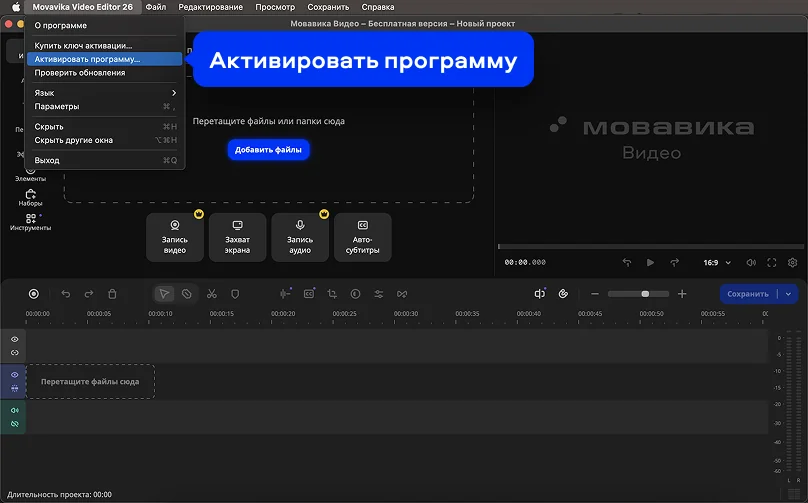The image size is (808, 503).
Task: Toggle visibility of the main video track
Action: coord(15,375)
